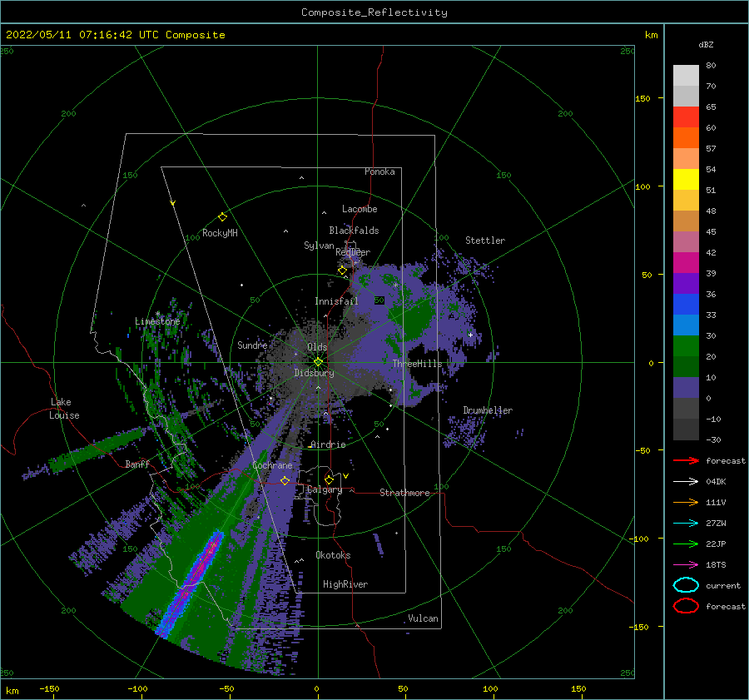
Task: Click the 2022/05/11 07:16:42 UTC timestamp
Action: (115, 35)
